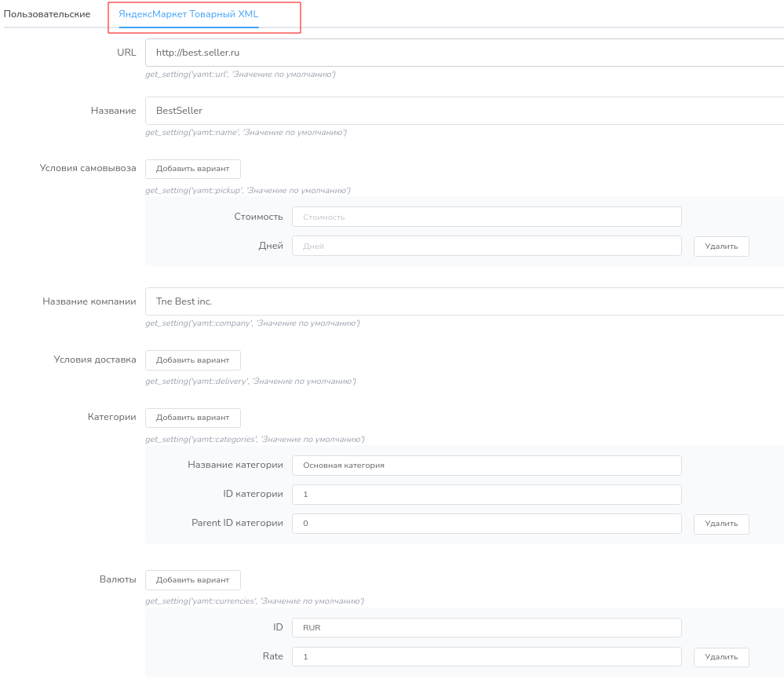Switch to the Пользовательские tab
Viewport: 784px width, 683px height.
point(47,14)
